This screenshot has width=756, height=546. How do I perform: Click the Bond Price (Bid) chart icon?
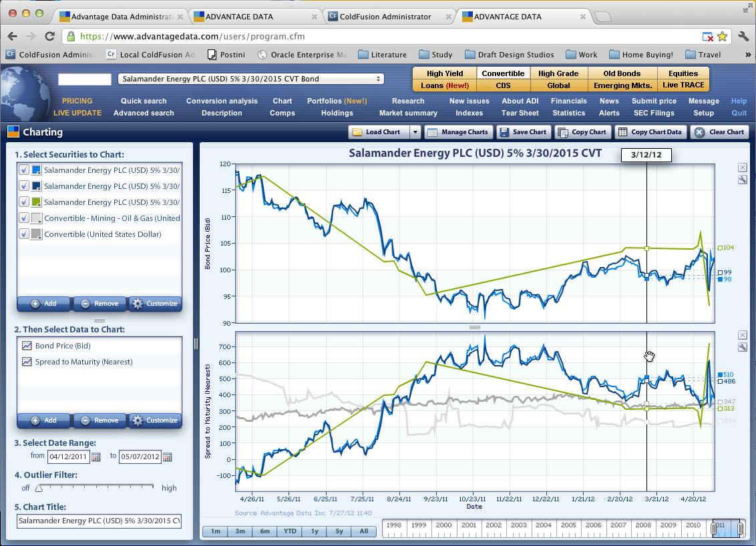(27, 346)
